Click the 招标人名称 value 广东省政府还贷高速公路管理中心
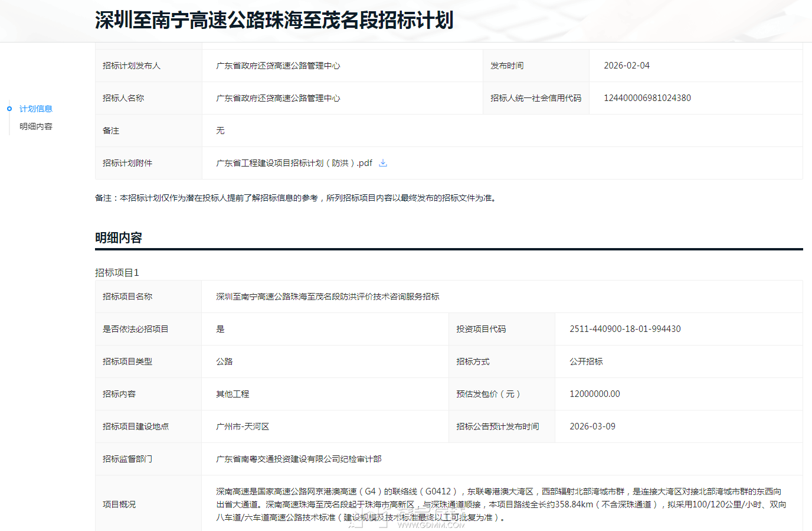This screenshot has width=812, height=531. click(278, 98)
